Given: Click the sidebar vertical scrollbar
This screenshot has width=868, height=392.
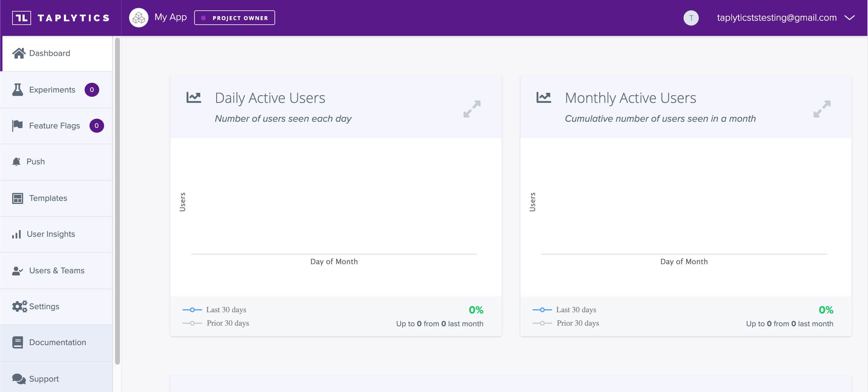Looking at the screenshot, I should (117, 201).
